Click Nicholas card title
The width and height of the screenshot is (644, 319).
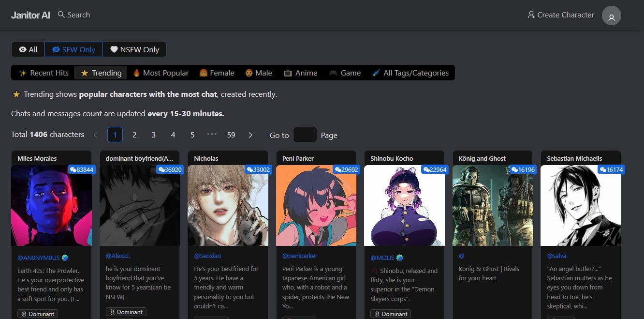(206, 158)
